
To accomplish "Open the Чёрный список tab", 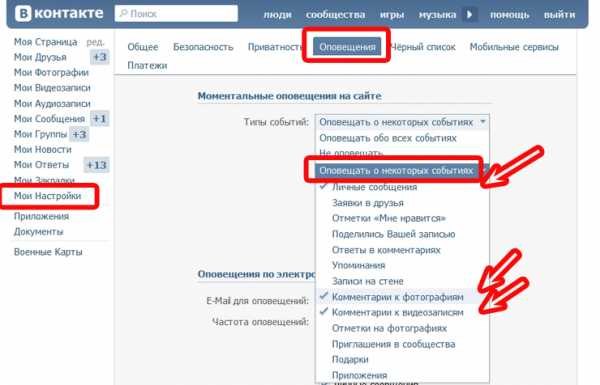I will click(x=423, y=47).
